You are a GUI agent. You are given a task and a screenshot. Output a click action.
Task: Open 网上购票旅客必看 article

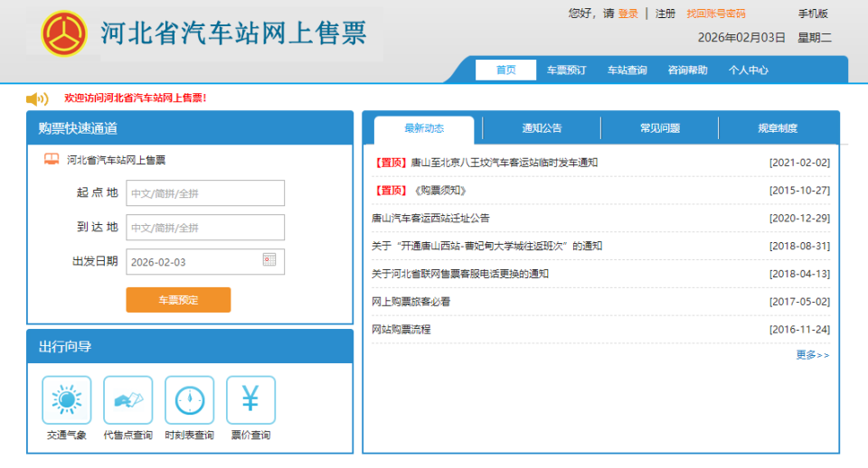click(410, 302)
